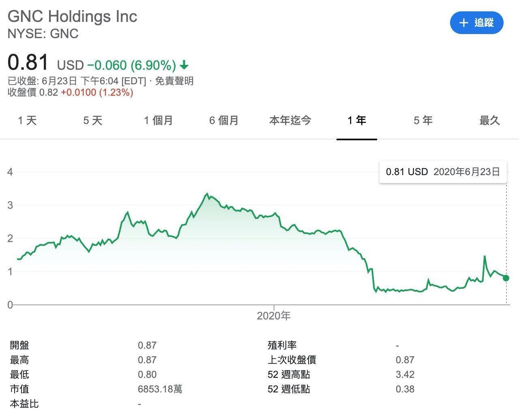
Task: Switch to the 6 個月 tab
Action: (x=224, y=120)
